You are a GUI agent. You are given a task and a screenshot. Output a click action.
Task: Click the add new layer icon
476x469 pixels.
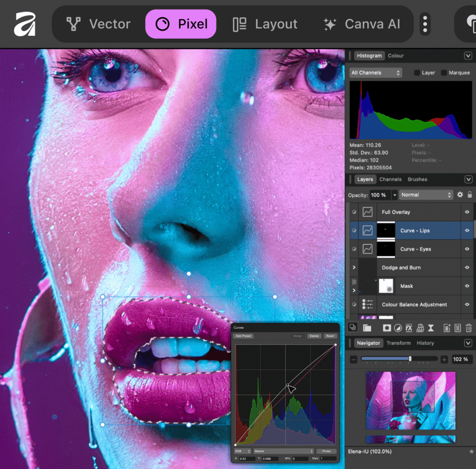pos(447,328)
